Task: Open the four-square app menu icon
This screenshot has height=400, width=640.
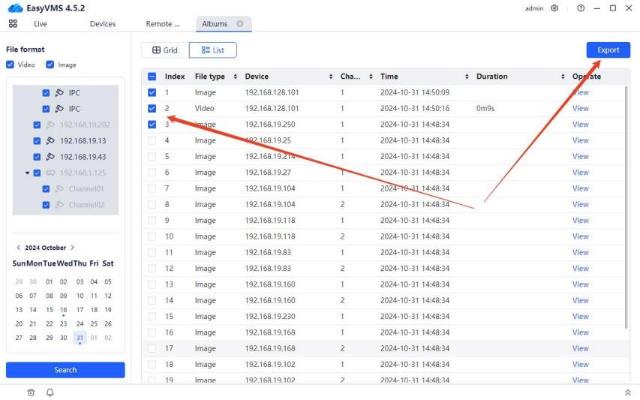Action: (x=13, y=23)
